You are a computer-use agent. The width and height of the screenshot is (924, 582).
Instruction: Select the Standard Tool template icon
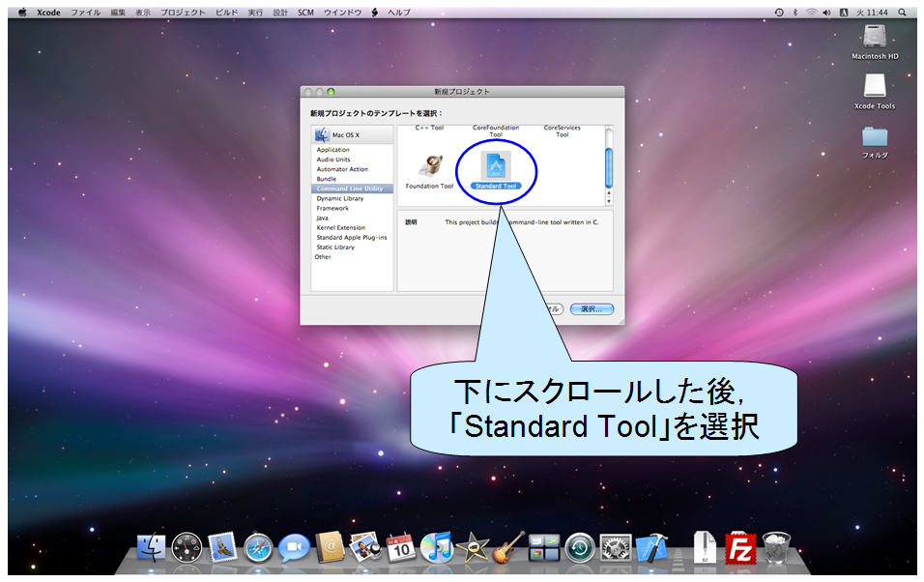click(496, 166)
